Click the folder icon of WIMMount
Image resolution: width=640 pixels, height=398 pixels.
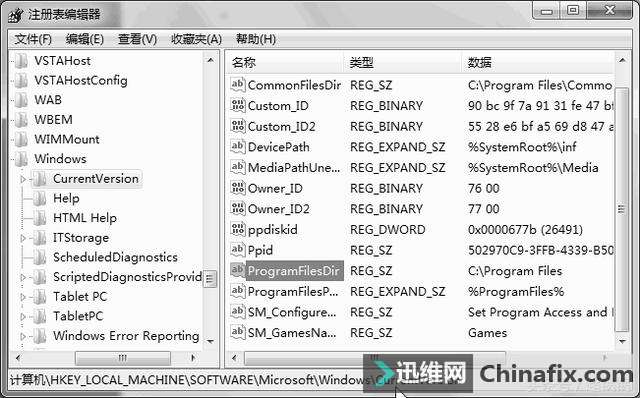pos(21,139)
